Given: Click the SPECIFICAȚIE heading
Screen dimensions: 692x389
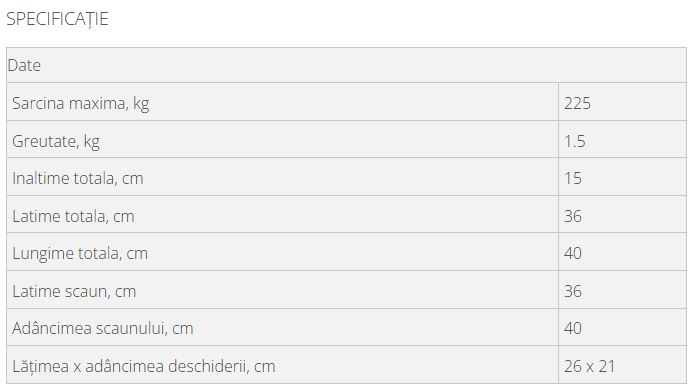Looking at the screenshot, I should click(57, 19).
